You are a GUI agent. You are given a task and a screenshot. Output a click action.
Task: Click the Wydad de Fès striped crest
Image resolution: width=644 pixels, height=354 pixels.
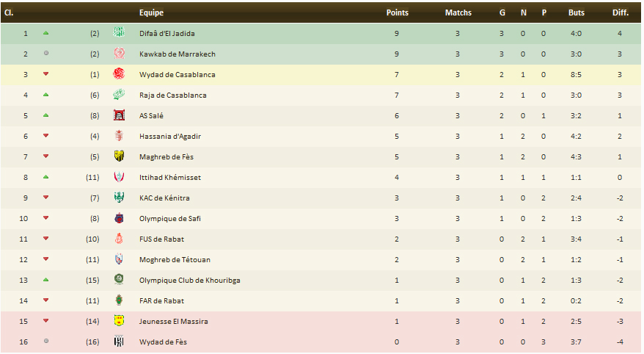click(119, 342)
